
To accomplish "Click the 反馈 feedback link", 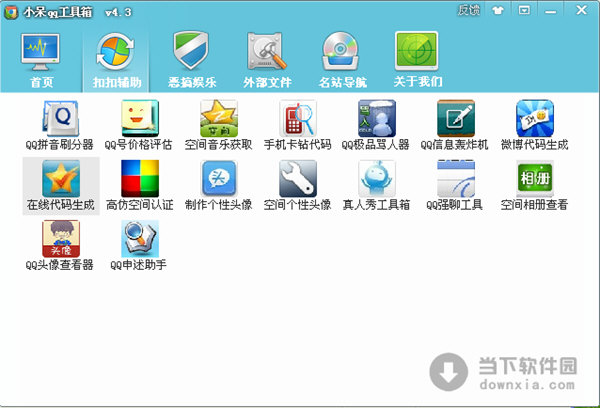I will pos(468,10).
